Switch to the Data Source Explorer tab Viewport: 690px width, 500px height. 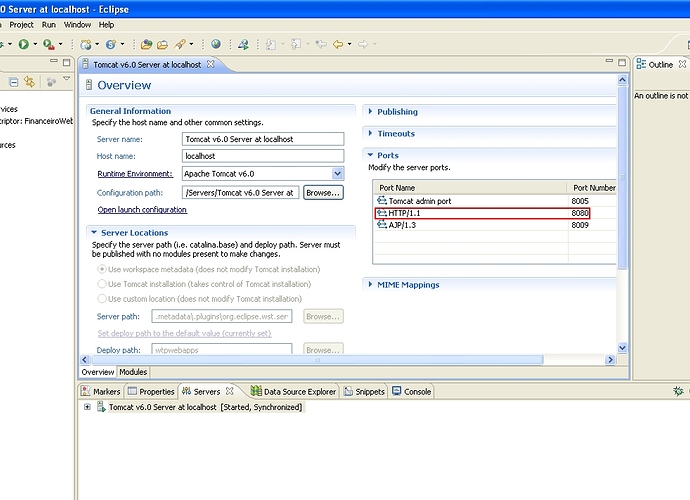(293, 391)
